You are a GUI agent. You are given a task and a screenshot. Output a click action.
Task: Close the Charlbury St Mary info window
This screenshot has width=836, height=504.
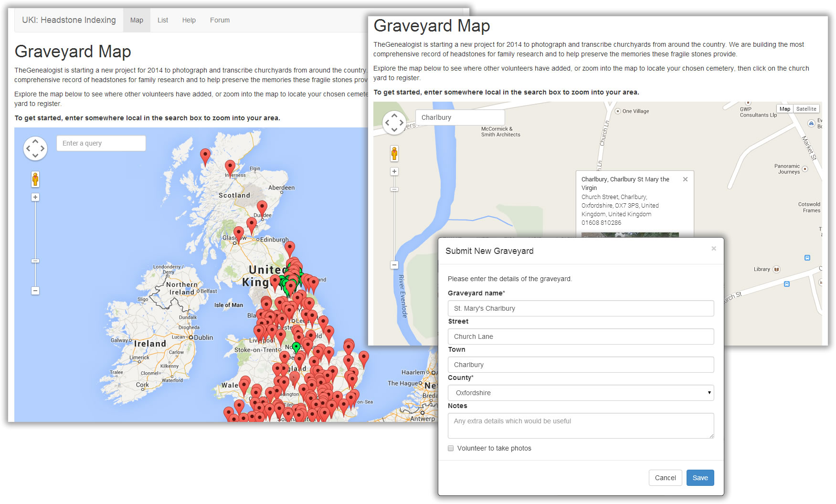tap(685, 179)
